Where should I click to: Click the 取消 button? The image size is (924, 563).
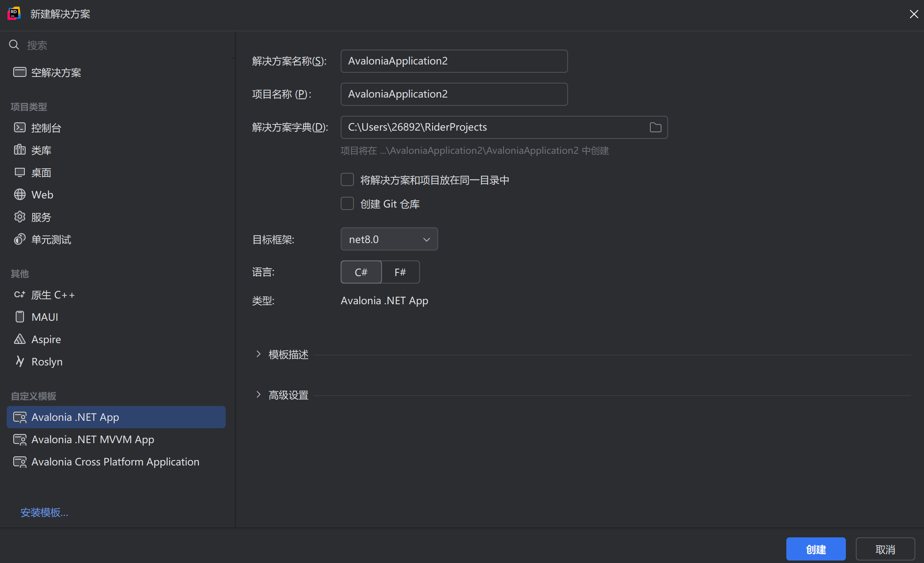pyautogui.click(x=885, y=549)
